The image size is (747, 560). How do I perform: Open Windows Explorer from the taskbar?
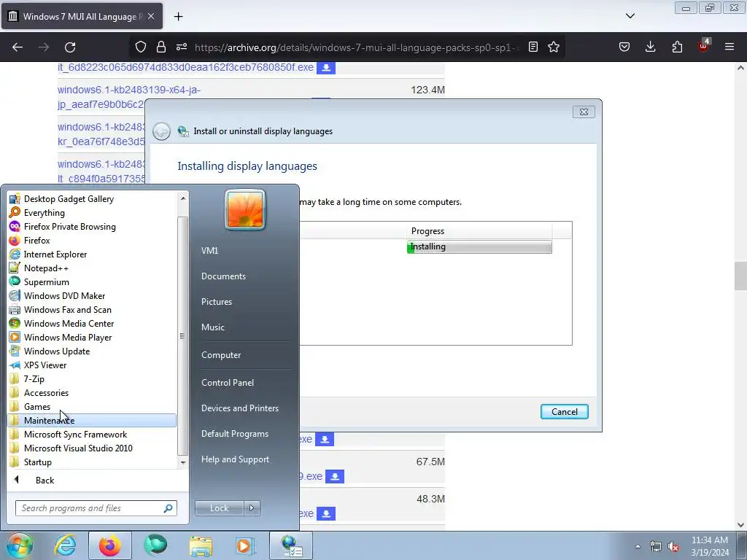pos(201,545)
